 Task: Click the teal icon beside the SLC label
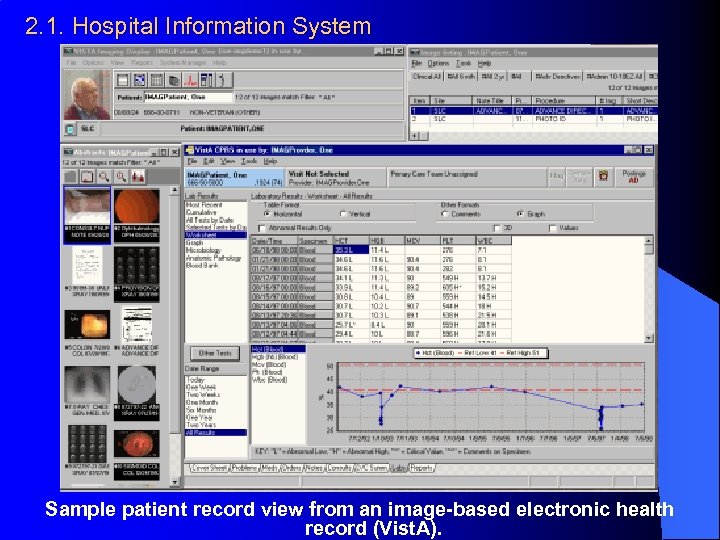coord(70,129)
